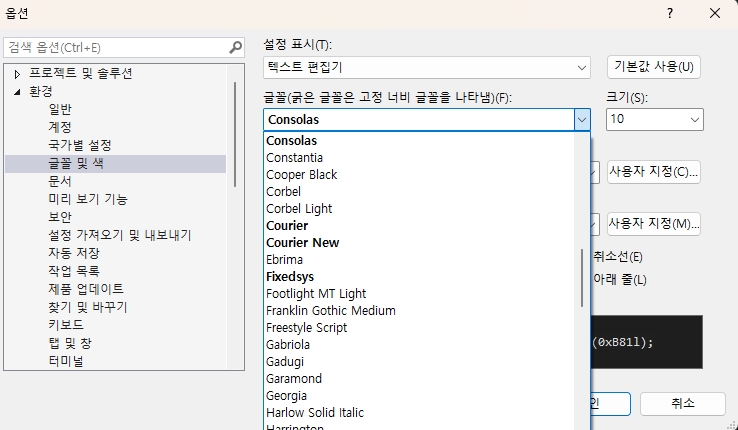Click the 기본값 사용 button

[x=654, y=67]
